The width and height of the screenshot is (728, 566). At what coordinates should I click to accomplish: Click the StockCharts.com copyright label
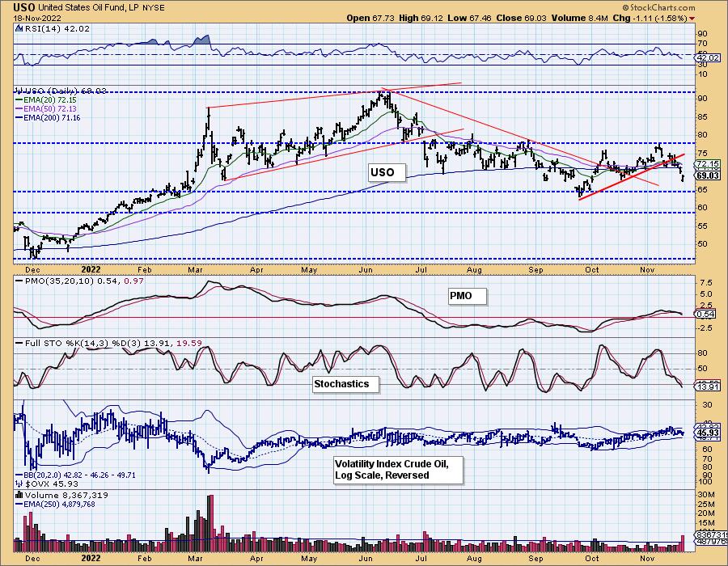[658, 7]
